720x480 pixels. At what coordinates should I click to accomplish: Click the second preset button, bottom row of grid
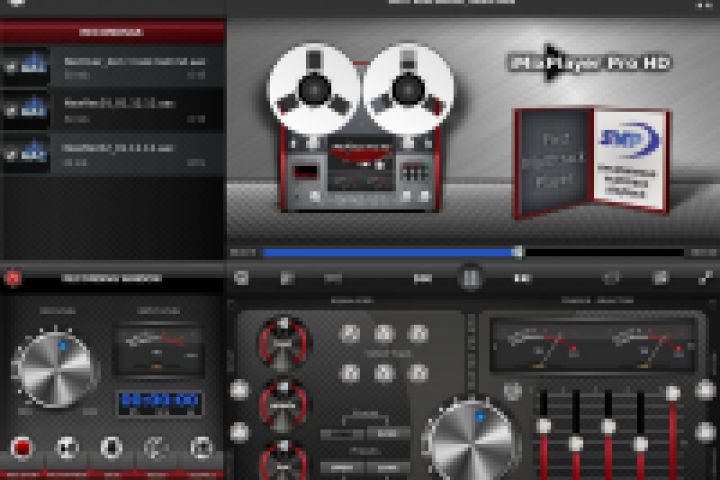[x=384, y=373]
